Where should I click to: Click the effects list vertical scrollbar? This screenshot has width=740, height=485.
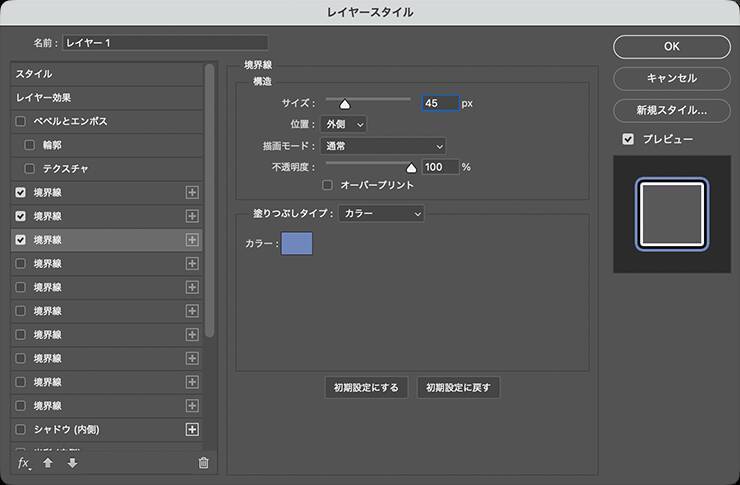(x=210, y=201)
